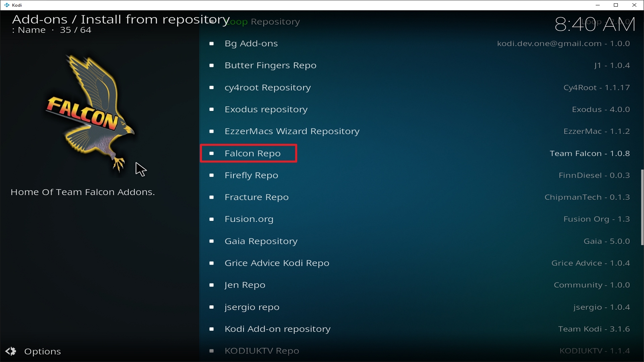The height and width of the screenshot is (362, 644).
Task: Click the 8:40 AM clock display
Action: [595, 24]
